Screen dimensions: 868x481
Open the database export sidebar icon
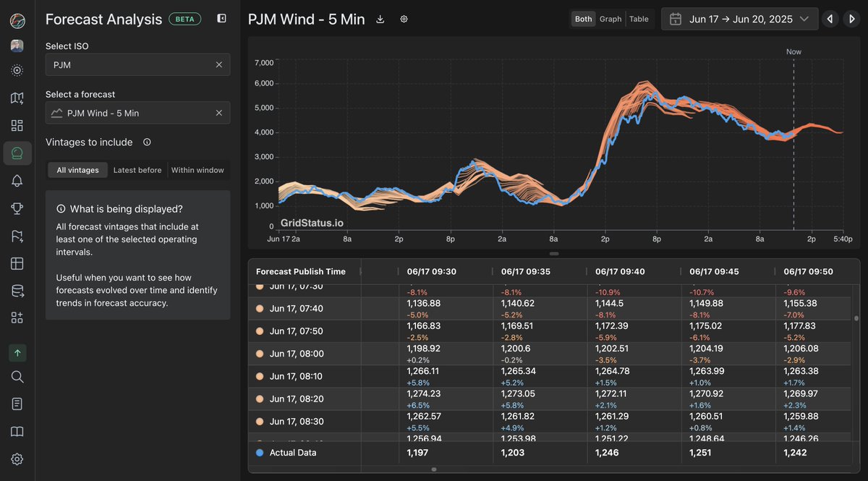coord(17,291)
